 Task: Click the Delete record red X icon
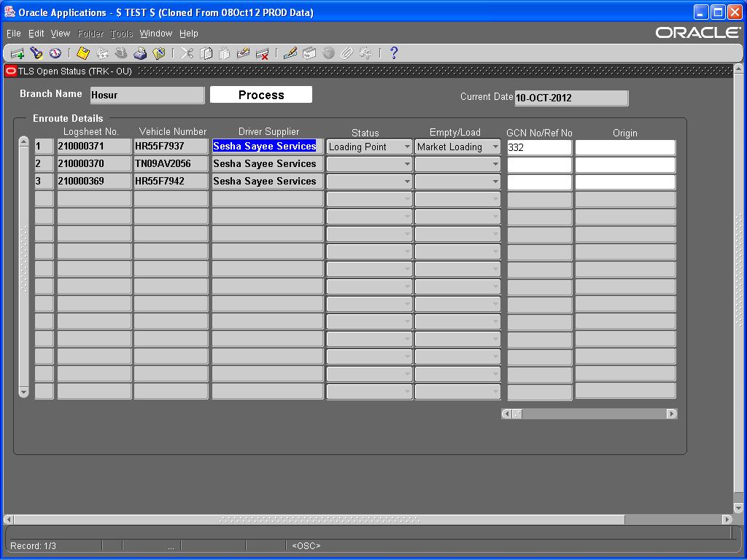[262, 53]
